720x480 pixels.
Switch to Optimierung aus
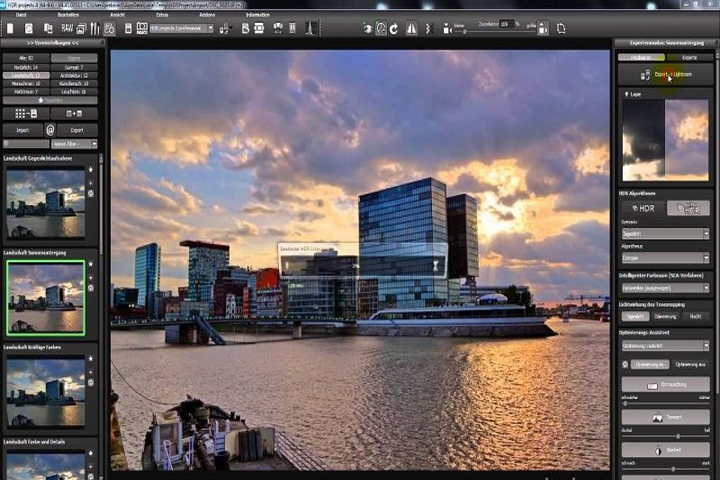[x=690, y=364]
